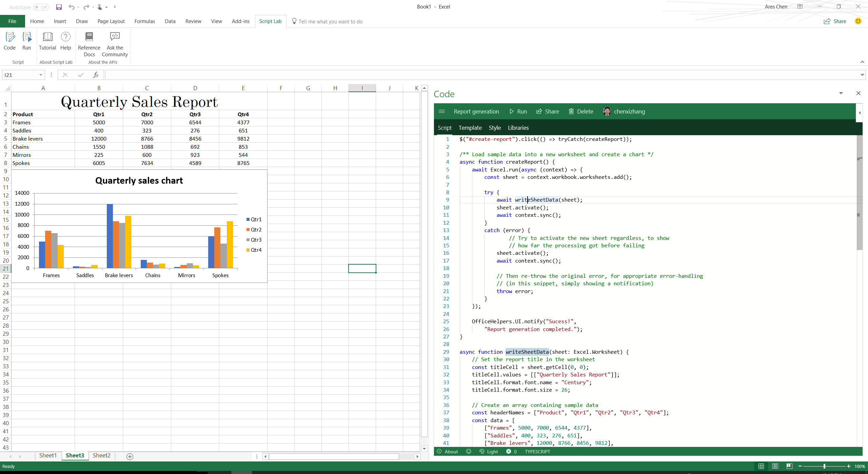Select the Sheet1 worksheet tab
The width and height of the screenshot is (868, 474).
click(x=48, y=455)
